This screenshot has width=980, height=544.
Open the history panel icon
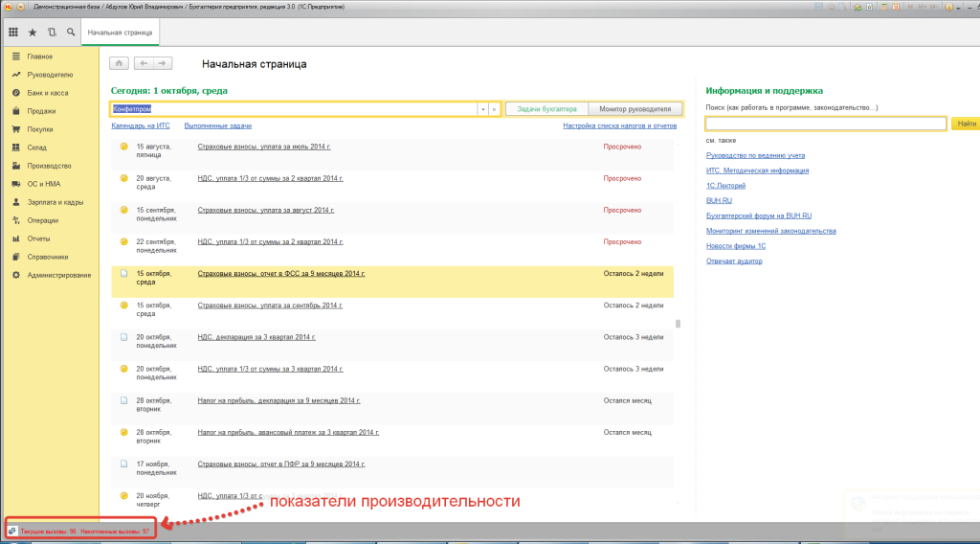click(52, 32)
